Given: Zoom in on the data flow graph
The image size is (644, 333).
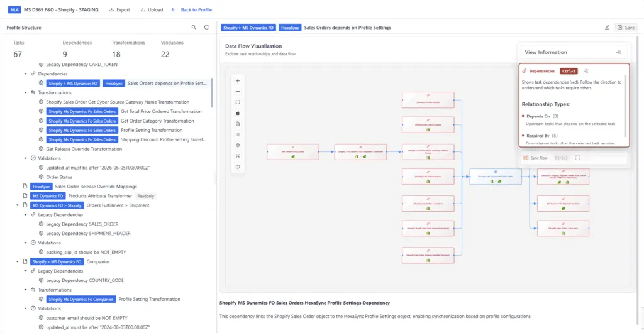Looking at the screenshot, I should point(238,81).
